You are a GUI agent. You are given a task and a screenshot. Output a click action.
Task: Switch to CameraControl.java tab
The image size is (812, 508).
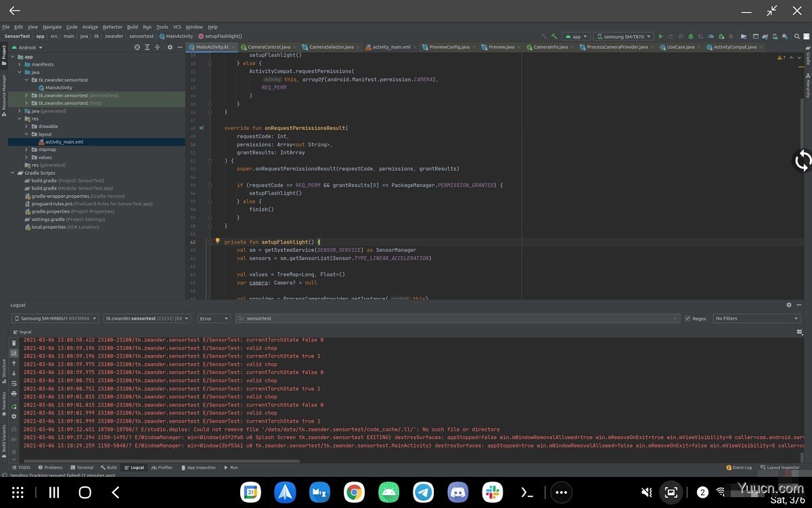click(x=269, y=47)
